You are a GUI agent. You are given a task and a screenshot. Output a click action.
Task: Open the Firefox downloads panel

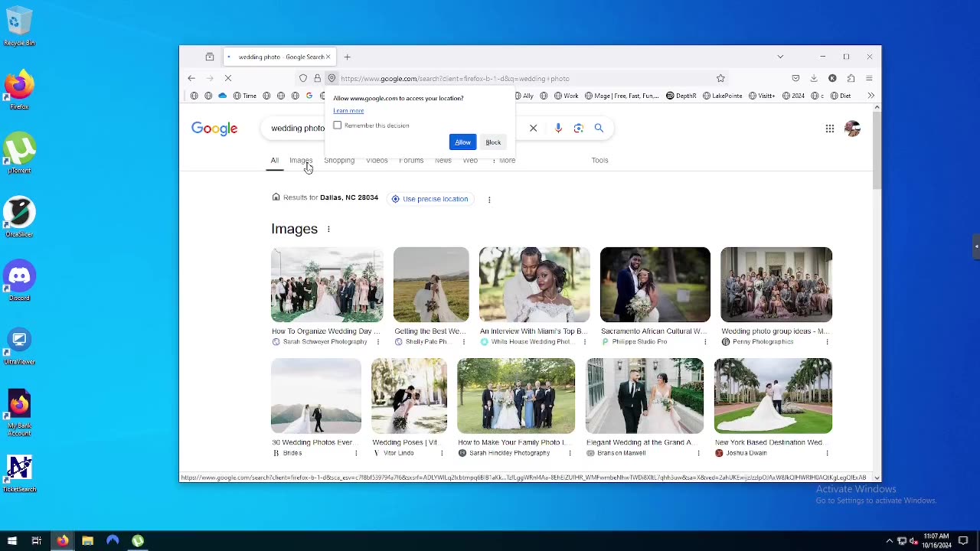coord(814,78)
